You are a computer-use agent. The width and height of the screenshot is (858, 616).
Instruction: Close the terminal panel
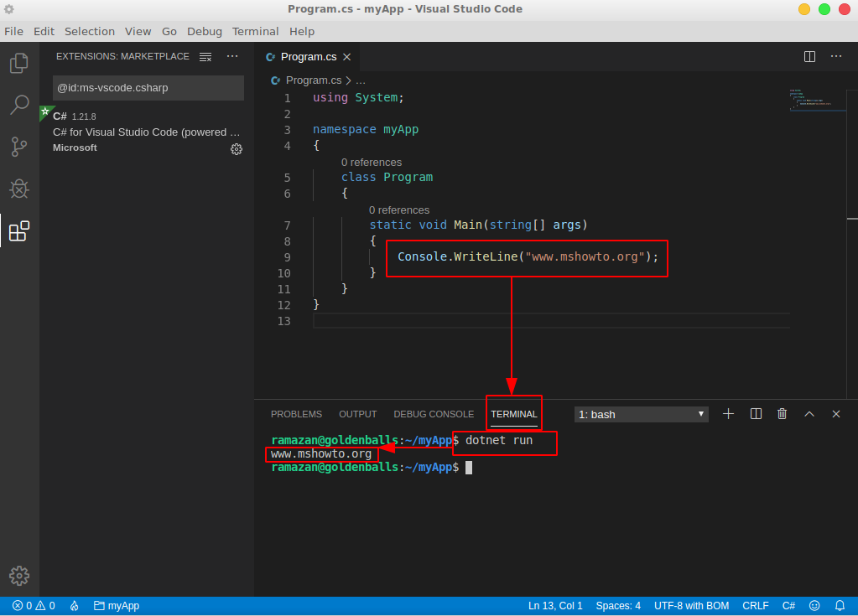836,414
